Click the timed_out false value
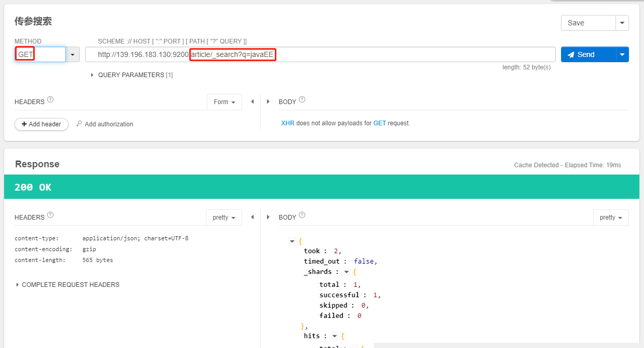 tap(365, 262)
